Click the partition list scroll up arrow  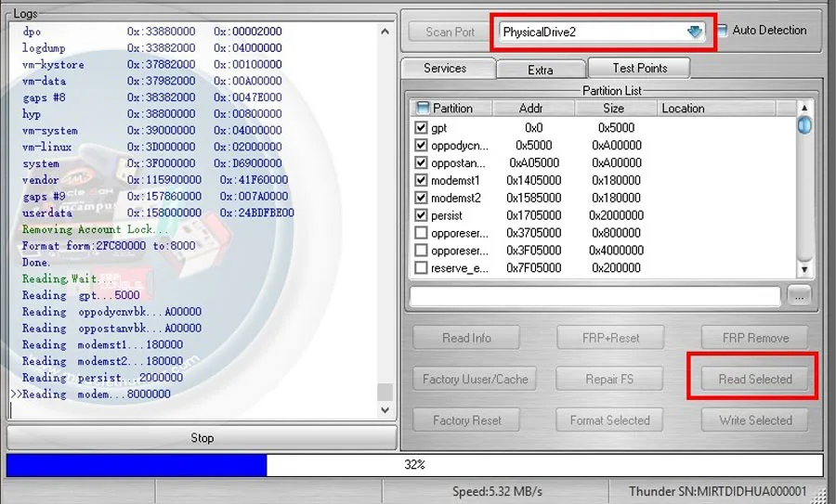(x=804, y=108)
